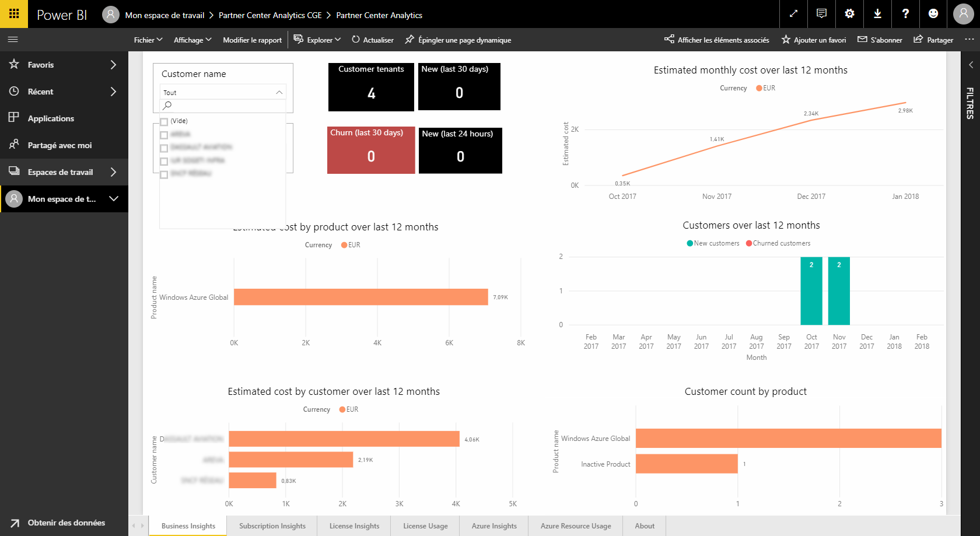Open the notifications comment icon
Image resolution: width=980 pixels, height=536 pixels.
pos(821,14)
